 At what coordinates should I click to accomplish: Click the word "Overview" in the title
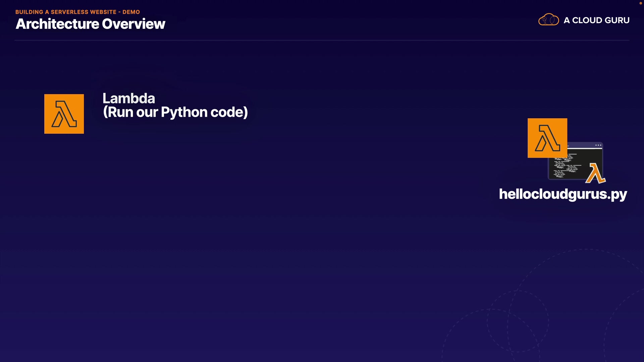click(x=133, y=24)
